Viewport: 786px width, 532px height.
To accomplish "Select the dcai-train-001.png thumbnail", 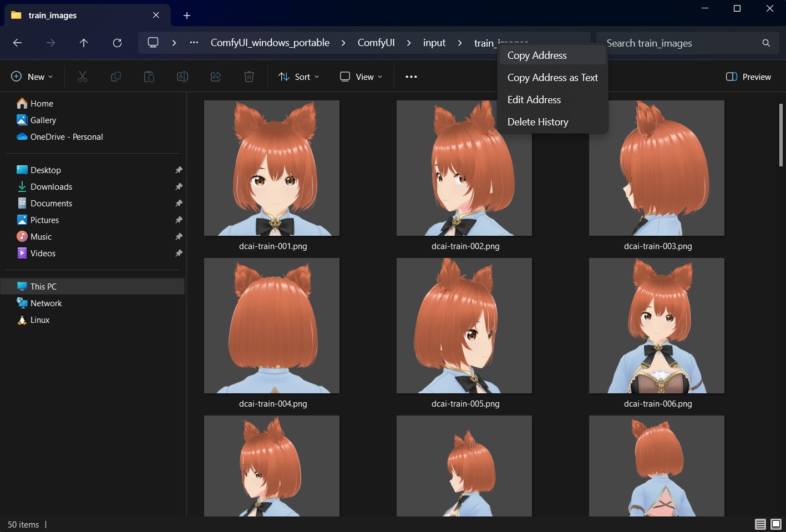I will click(272, 168).
